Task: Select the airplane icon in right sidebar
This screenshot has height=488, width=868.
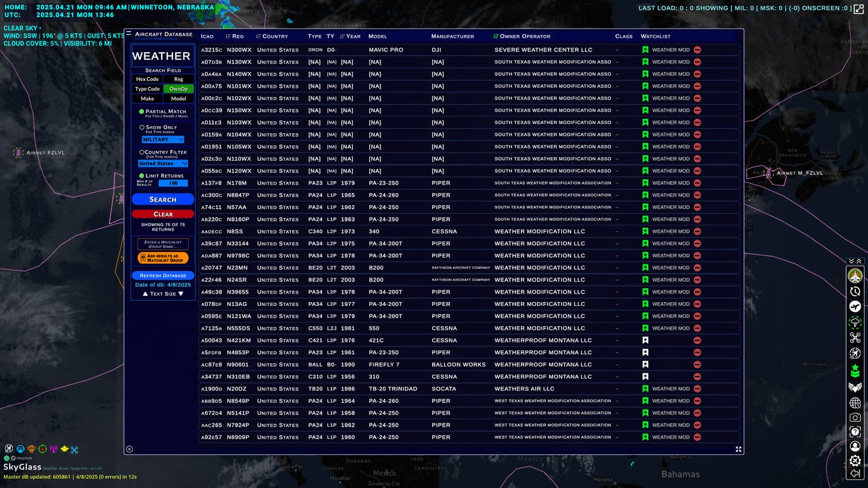Action: (855, 307)
